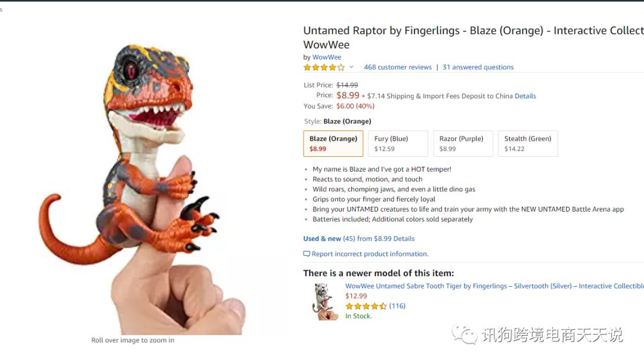The height and width of the screenshot is (363, 644).
Task: Choose the Razor (Purple) style
Action: pos(463,144)
